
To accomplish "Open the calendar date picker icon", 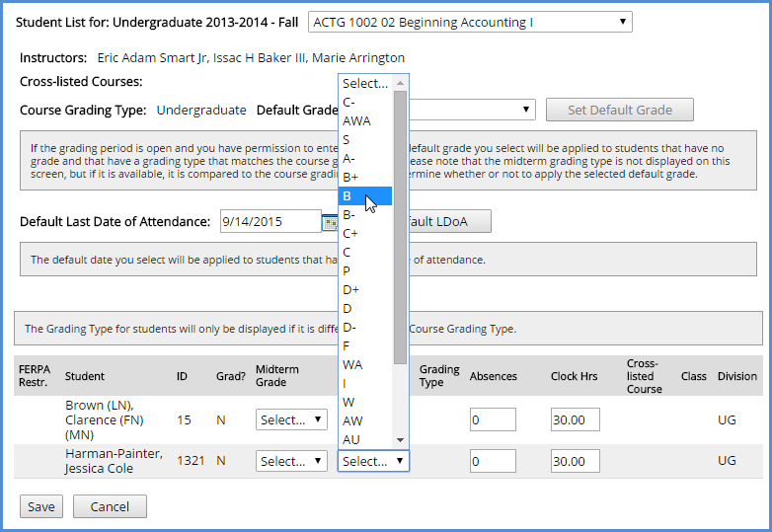I will coord(329,222).
